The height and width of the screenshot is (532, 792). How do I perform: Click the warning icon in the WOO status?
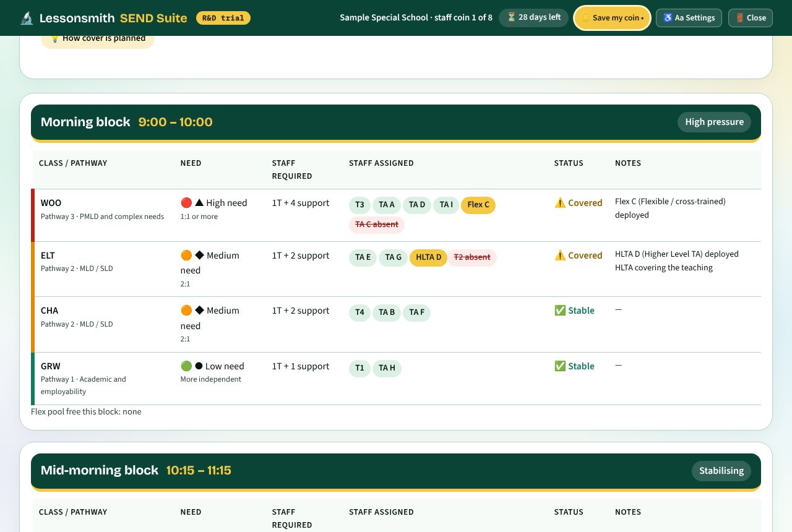pyautogui.click(x=560, y=203)
